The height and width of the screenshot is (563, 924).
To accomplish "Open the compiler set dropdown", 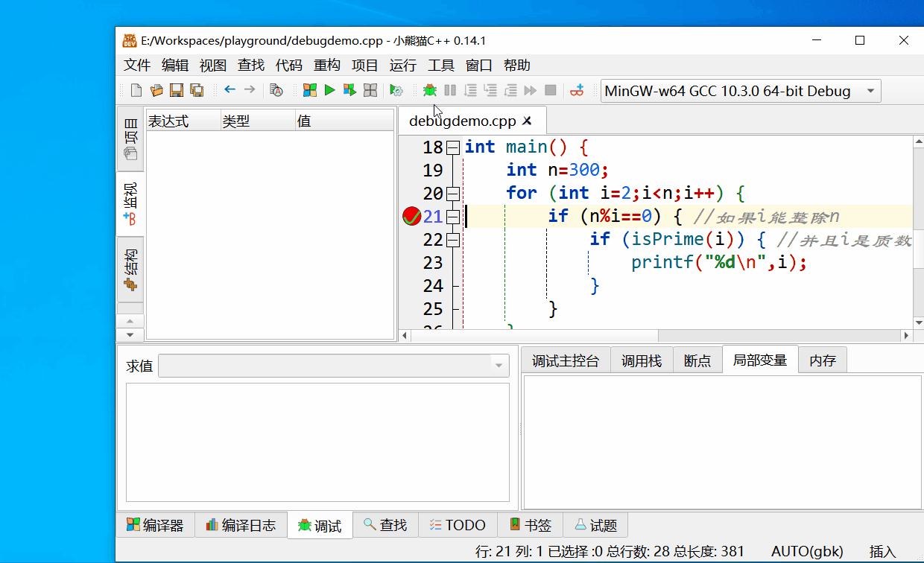I will (x=870, y=92).
